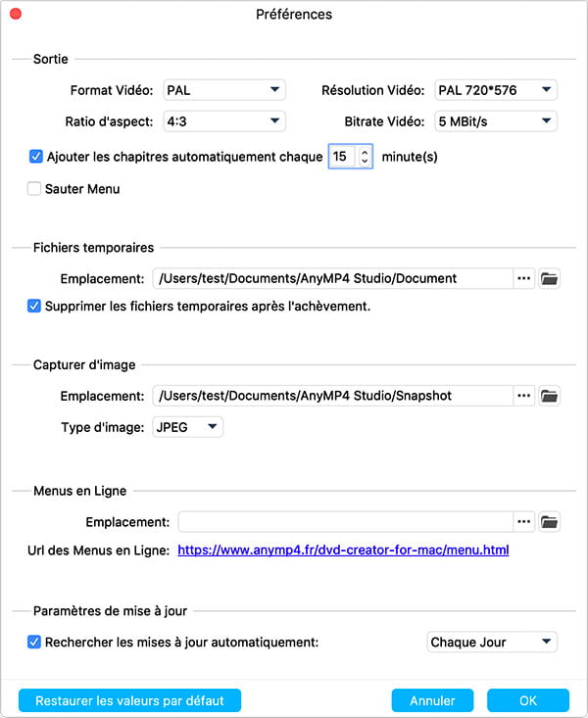
Task: Expand the Résolution Vidéo dropdown
Action: 495,91
